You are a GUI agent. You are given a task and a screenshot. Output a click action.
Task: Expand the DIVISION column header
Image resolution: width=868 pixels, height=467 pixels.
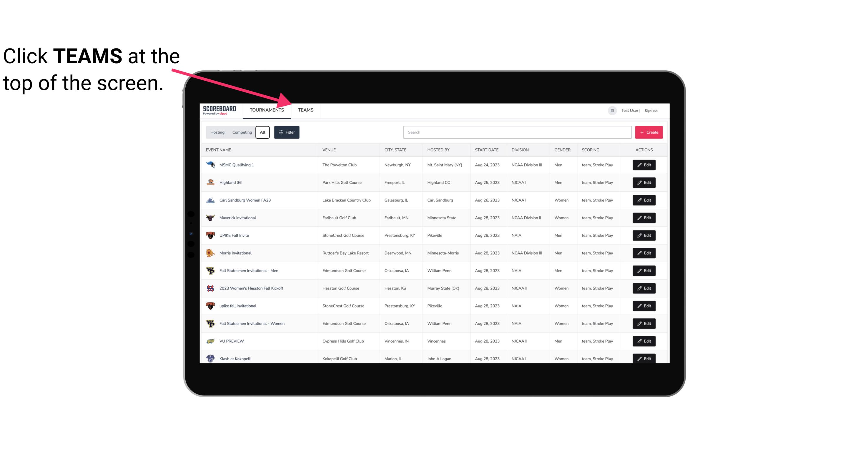tap(521, 149)
